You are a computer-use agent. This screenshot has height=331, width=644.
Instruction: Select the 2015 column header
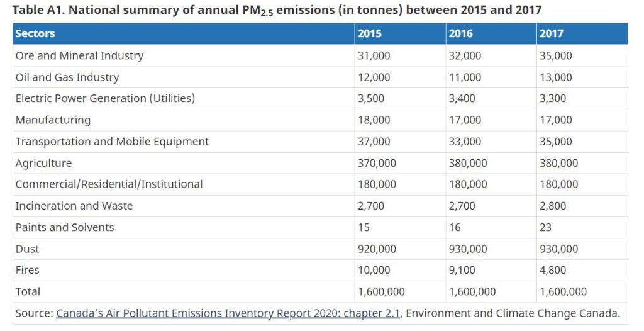pos(369,34)
